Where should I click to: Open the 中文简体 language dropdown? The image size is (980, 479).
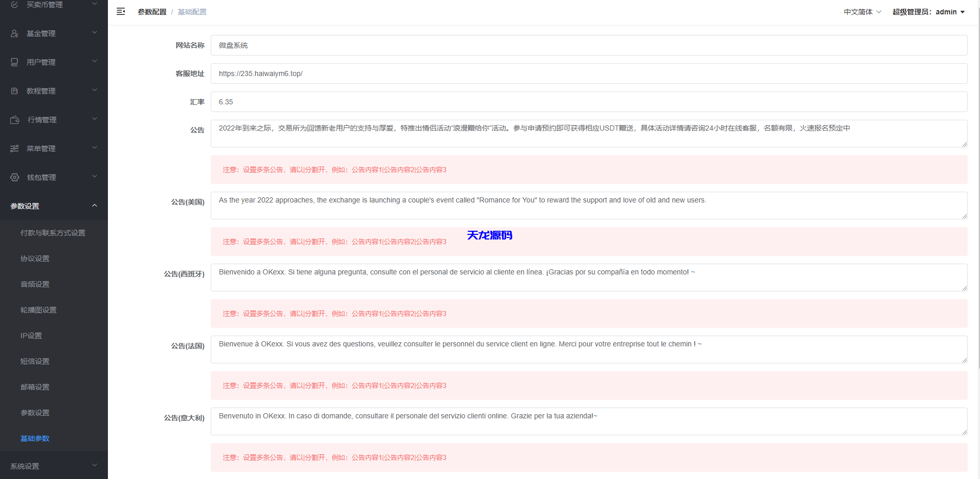tap(862, 12)
